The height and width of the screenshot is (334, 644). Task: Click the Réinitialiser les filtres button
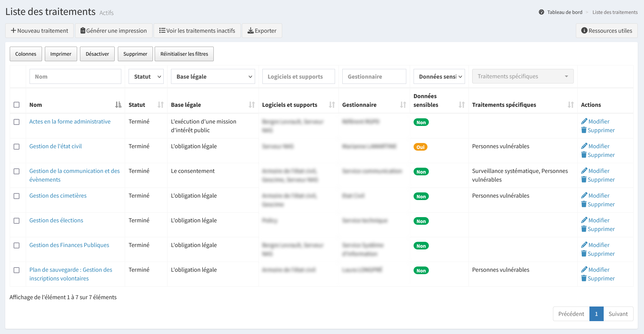tap(184, 54)
